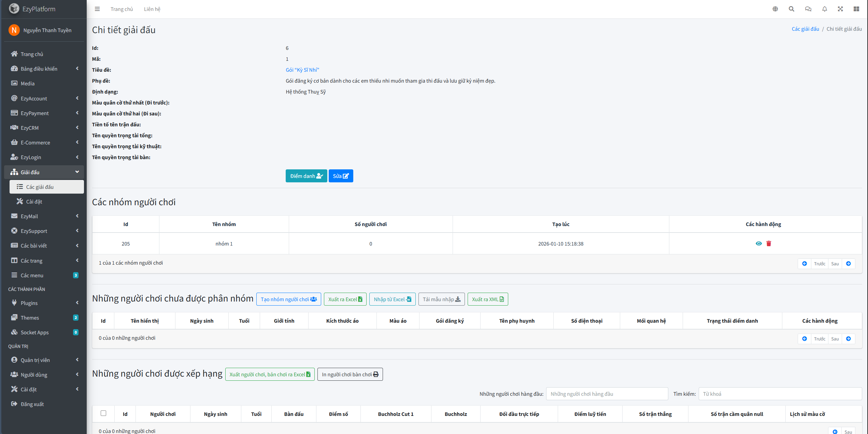Toggle fullscreen with expand arrows icon

click(x=840, y=9)
